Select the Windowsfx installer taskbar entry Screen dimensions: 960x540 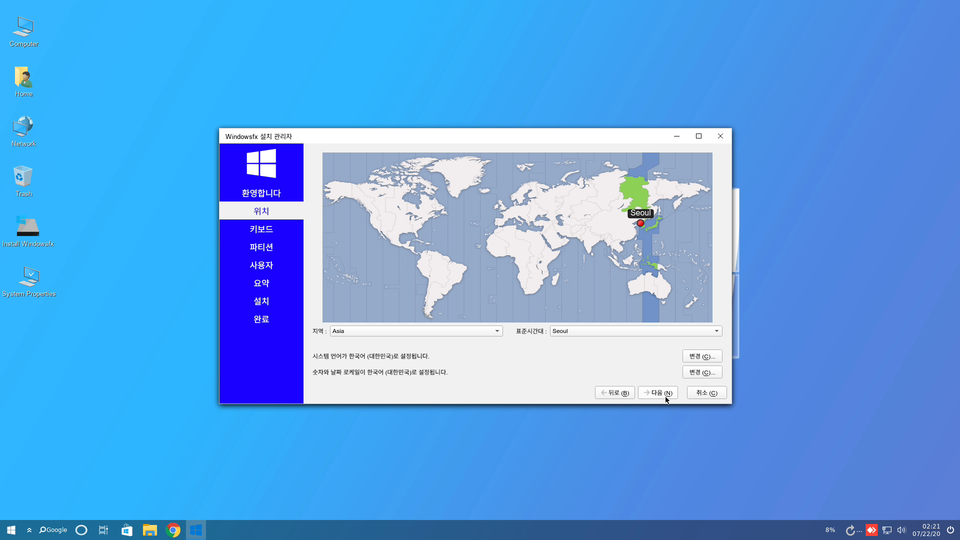196,530
